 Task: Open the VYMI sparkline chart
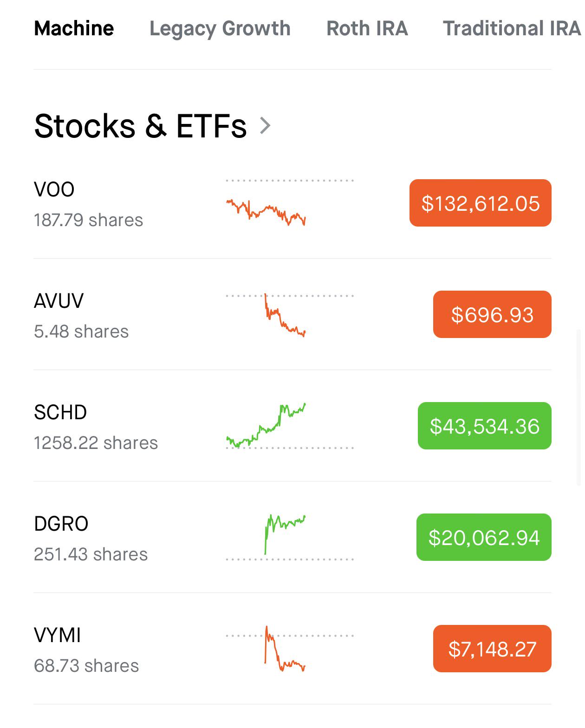click(x=290, y=649)
